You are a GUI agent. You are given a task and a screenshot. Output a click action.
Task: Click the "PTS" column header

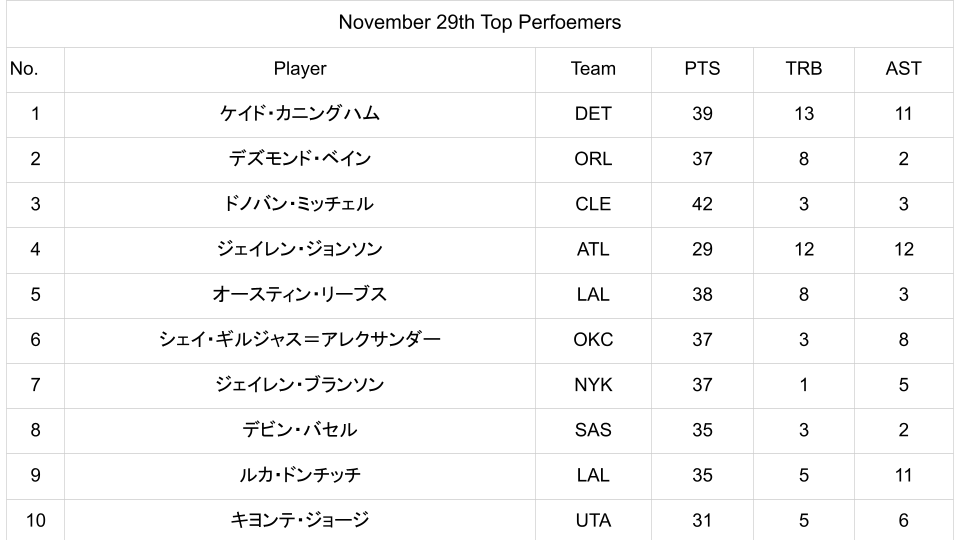[702, 69]
